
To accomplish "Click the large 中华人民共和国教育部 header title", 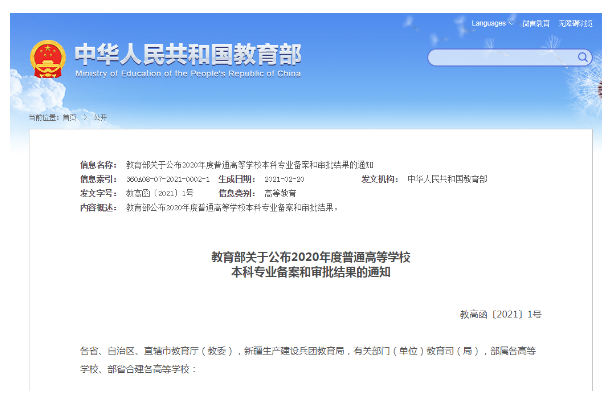I will (x=187, y=52).
